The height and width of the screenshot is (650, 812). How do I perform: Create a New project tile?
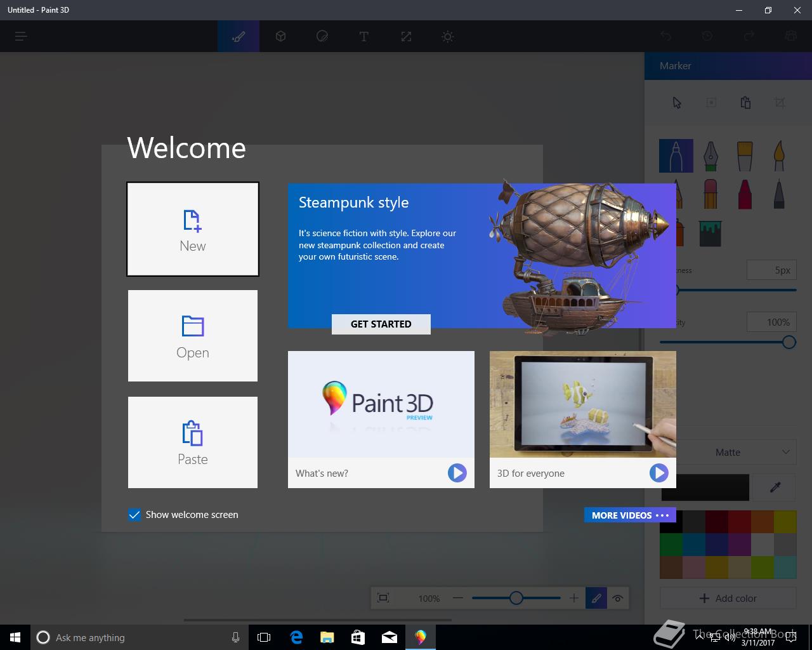tap(193, 229)
